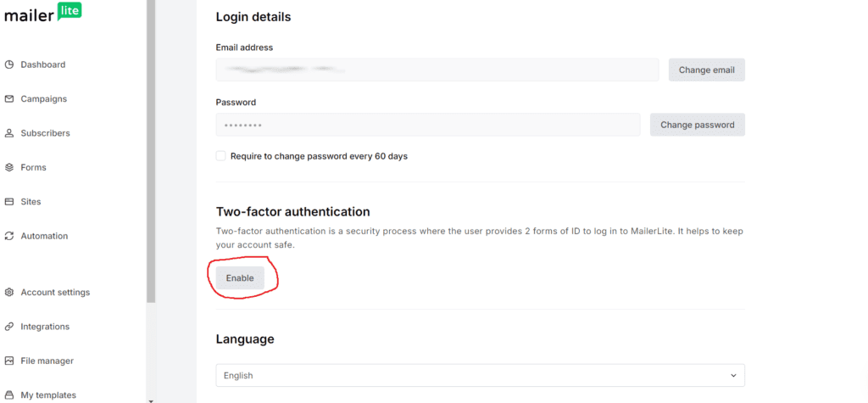The height and width of the screenshot is (403, 868).
Task: Open My templates in the sidebar
Action: coord(47,395)
